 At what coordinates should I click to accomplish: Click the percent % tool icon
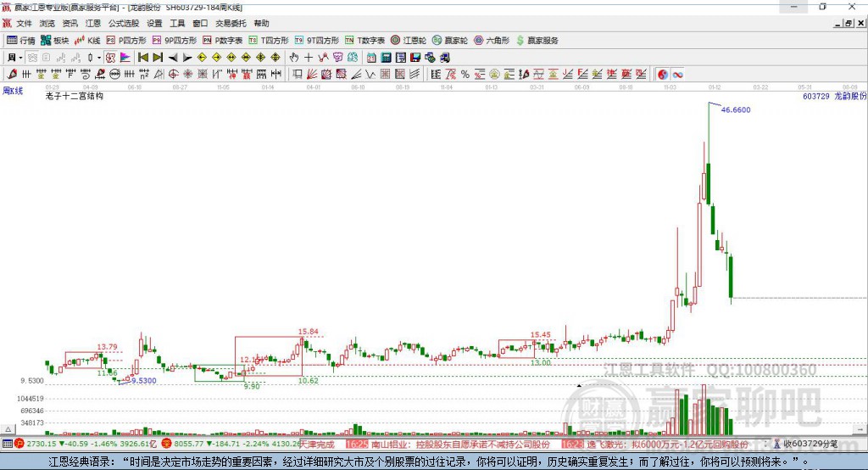pos(465,75)
